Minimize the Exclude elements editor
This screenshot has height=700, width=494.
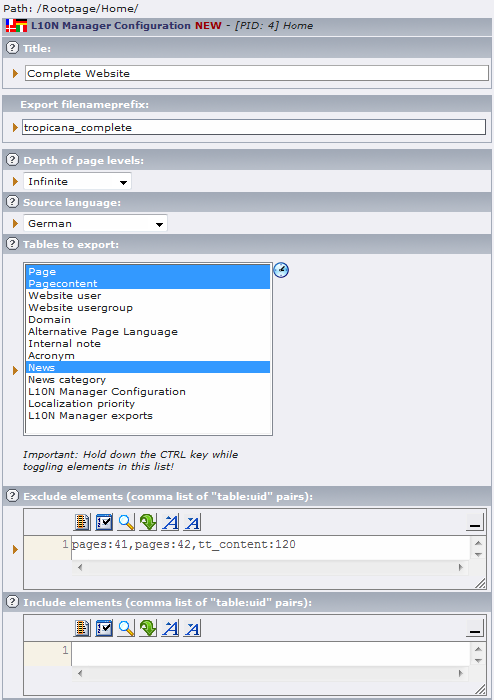(x=475, y=522)
